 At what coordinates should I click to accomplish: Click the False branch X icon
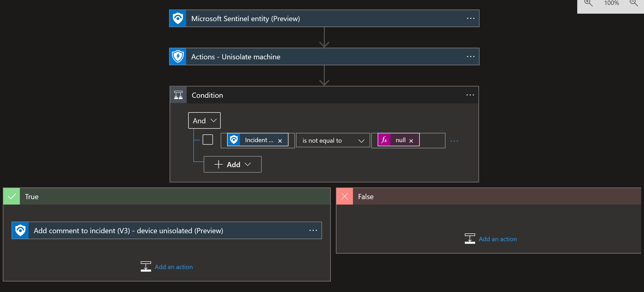(345, 196)
